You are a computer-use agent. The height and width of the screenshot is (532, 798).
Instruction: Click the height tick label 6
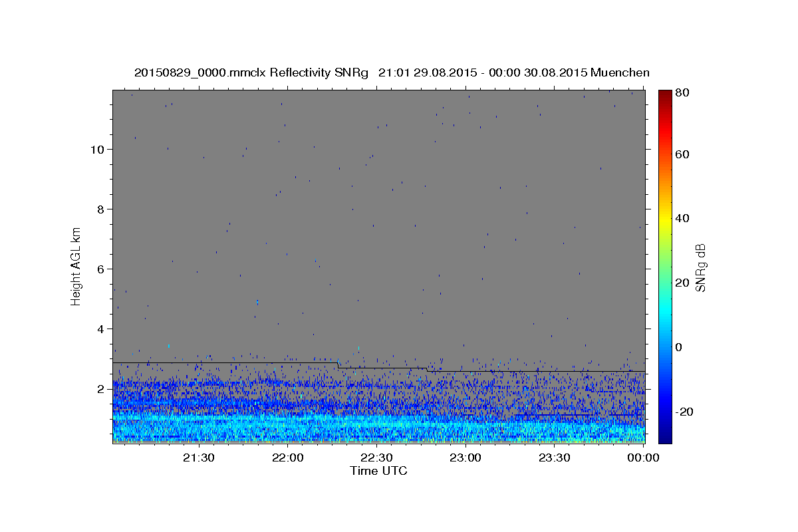(x=101, y=269)
